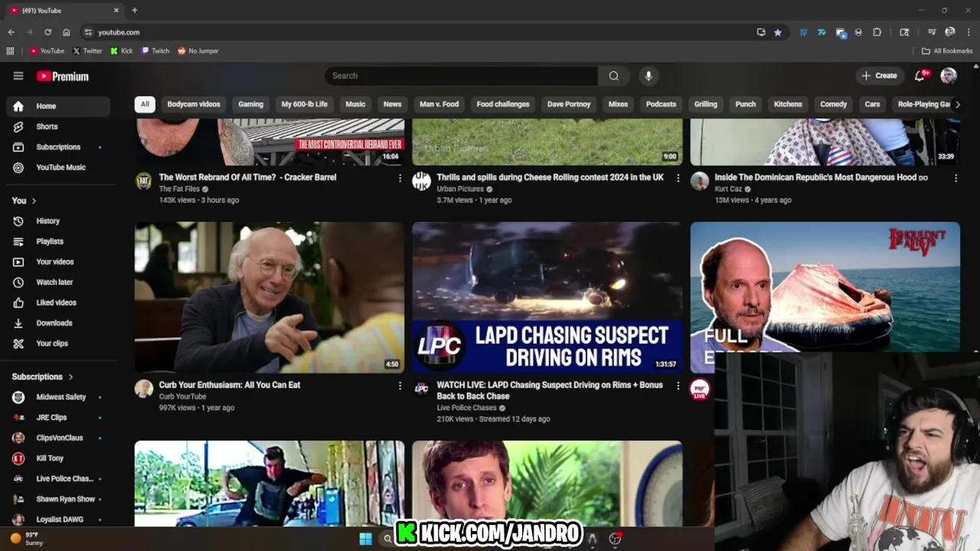Select the All filter chip

145,104
